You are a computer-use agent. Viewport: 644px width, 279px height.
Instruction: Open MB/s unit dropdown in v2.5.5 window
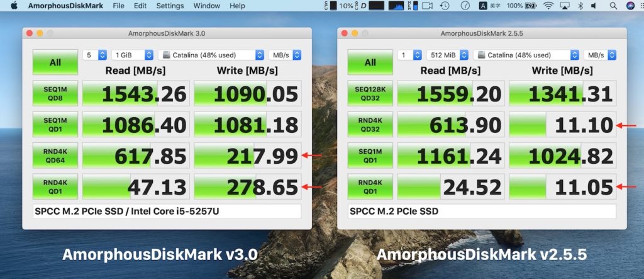[599, 55]
